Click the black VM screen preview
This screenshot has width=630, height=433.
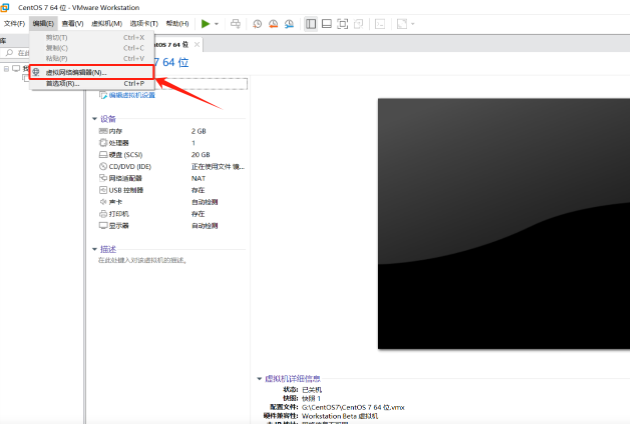504,224
